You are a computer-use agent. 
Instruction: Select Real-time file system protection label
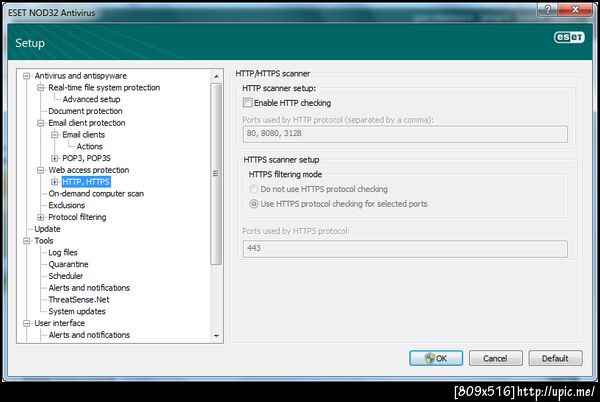[104, 88]
